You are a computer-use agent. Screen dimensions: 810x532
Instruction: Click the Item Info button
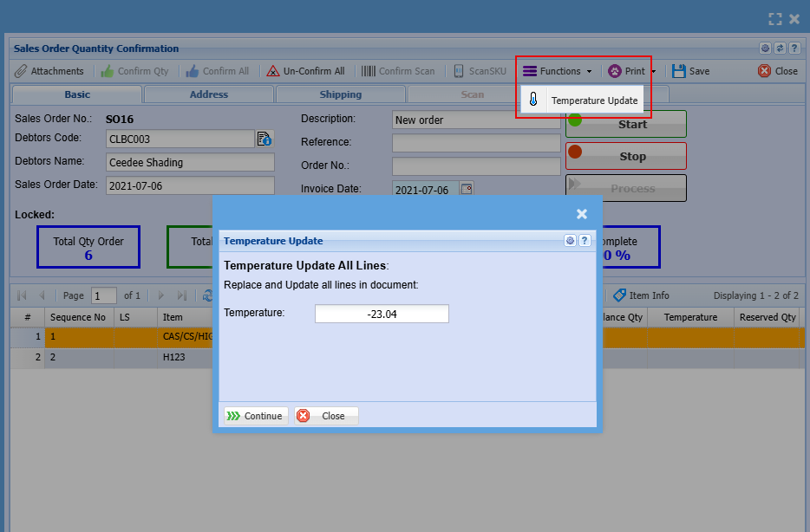pos(641,295)
